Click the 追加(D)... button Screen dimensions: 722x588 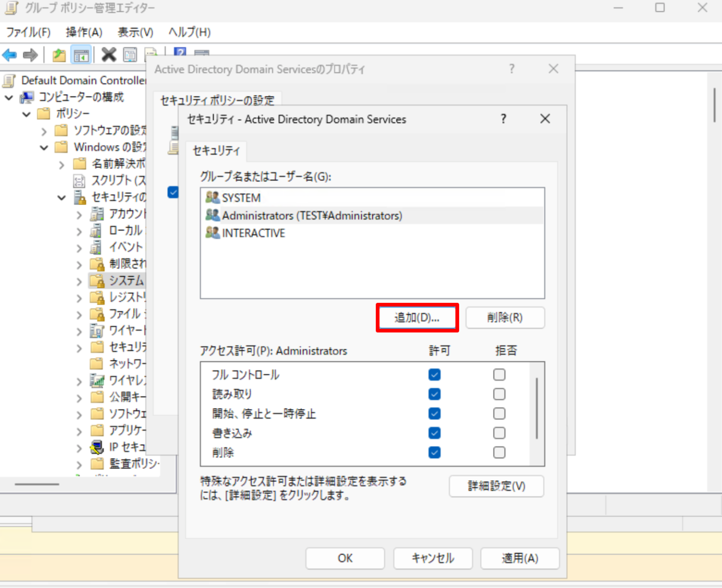(x=417, y=317)
